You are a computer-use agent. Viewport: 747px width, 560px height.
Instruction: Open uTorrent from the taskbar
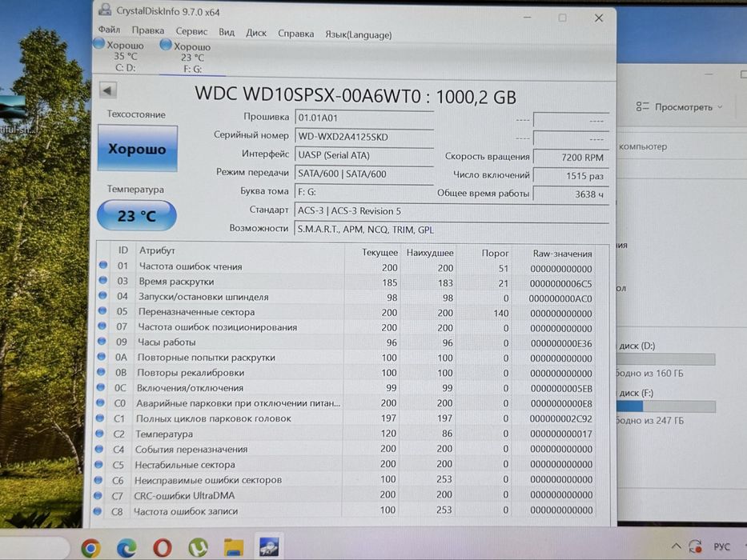(x=198, y=548)
